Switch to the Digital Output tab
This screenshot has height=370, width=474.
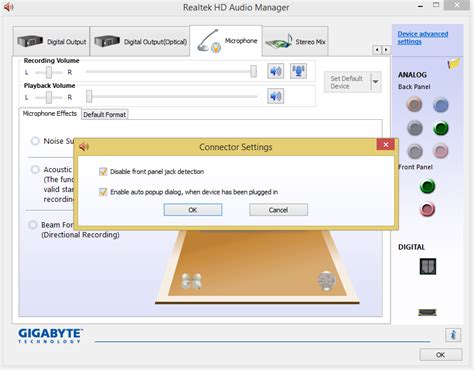pos(51,41)
